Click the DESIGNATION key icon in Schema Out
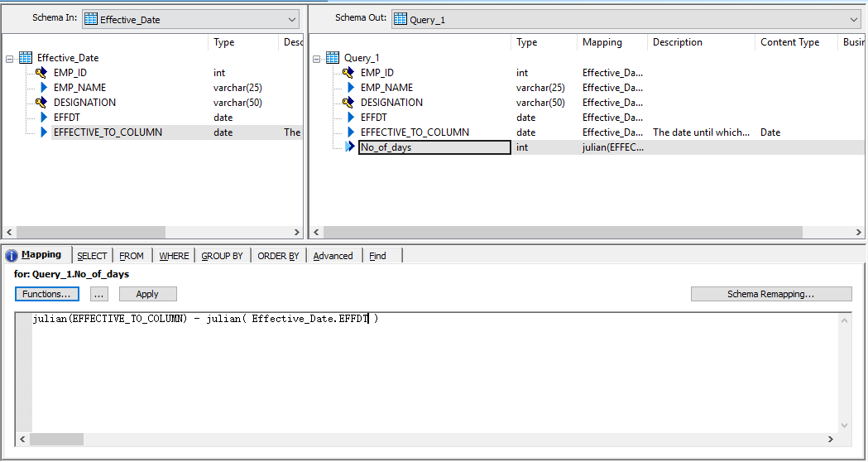Image resolution: width=868 pixels, height=462 pixels. click(x=348, y=103)
